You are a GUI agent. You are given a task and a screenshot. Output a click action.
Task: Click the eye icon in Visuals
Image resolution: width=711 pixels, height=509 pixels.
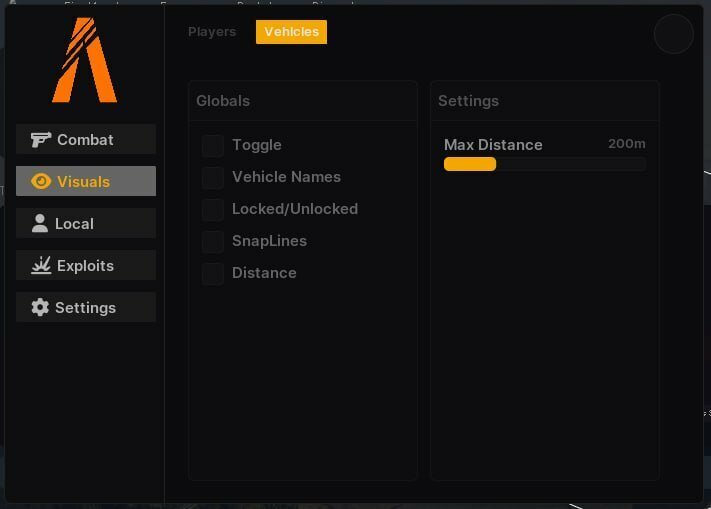click(x=41, y=181)
